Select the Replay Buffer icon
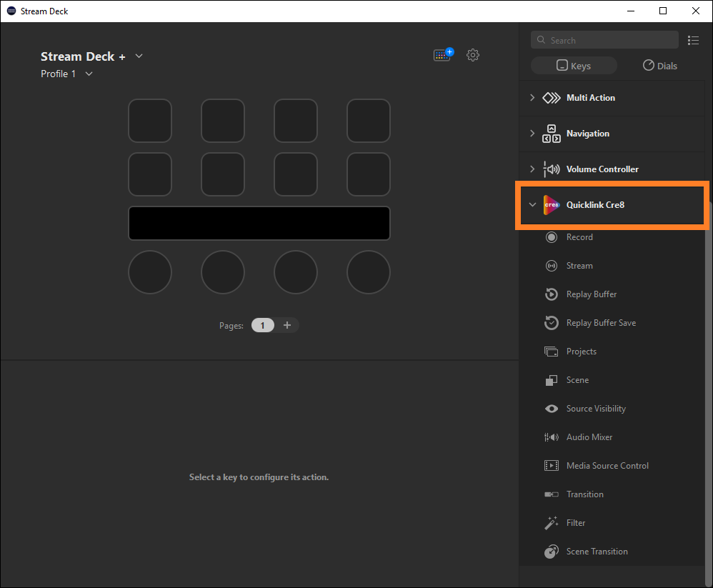The width and height of the screenshot is (713, 588). (x=551, y=294)
